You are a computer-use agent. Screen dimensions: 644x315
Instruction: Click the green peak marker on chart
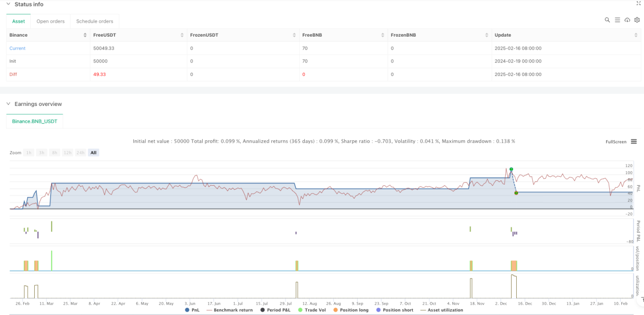511,169
